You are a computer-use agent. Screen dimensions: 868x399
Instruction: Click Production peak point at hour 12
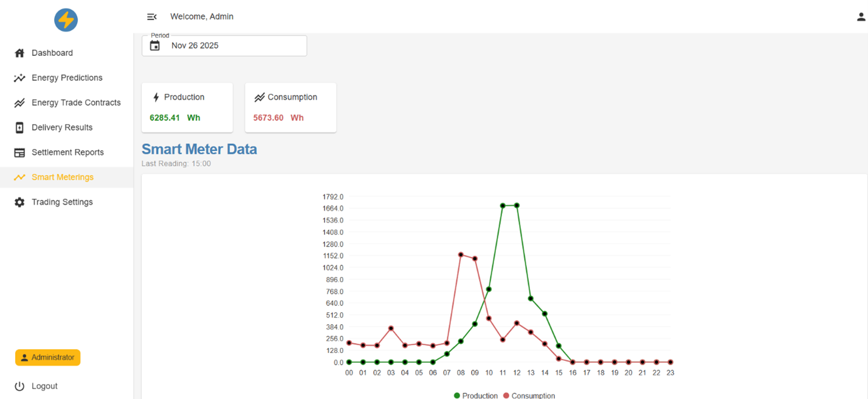517,205
